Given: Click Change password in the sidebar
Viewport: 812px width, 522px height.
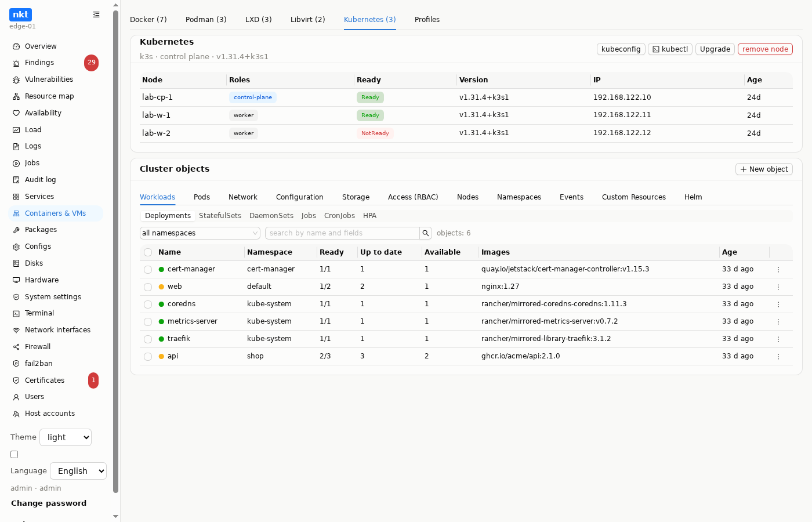Looking at the screenshot, I should pos(49,503).
